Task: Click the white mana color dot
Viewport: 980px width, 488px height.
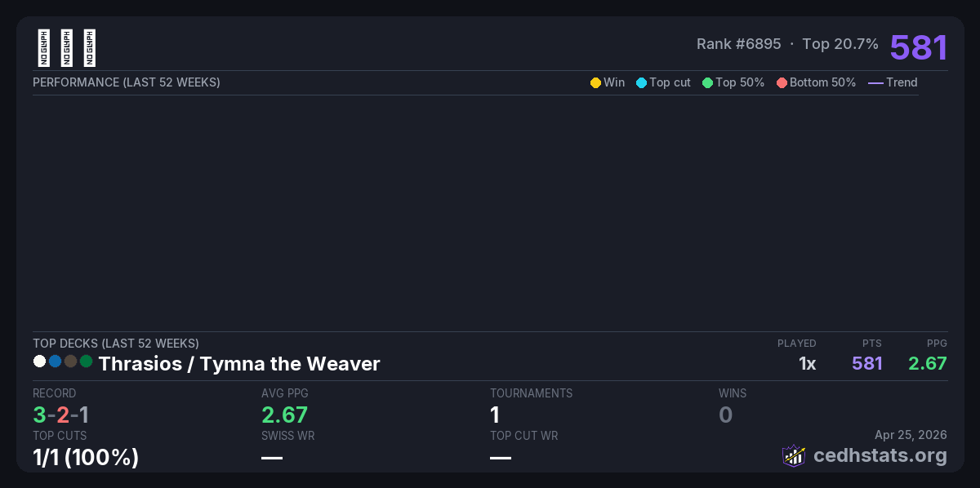Action: click(39, 361)
